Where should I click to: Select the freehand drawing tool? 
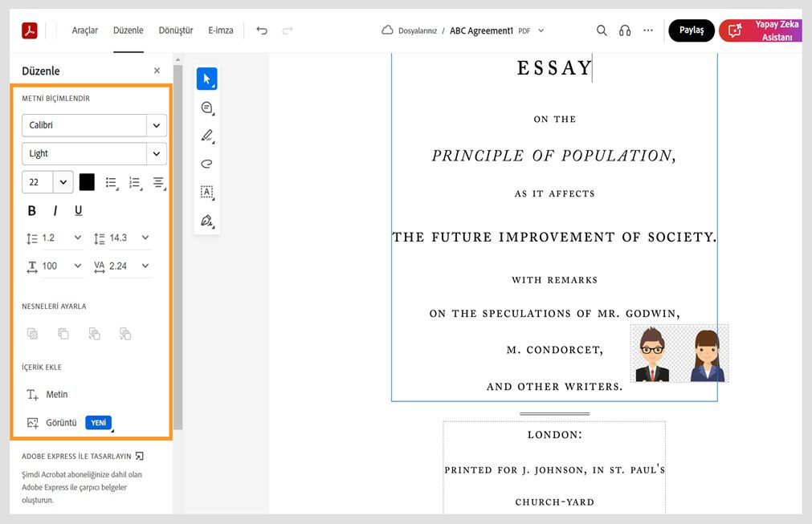tap(206, 163)
